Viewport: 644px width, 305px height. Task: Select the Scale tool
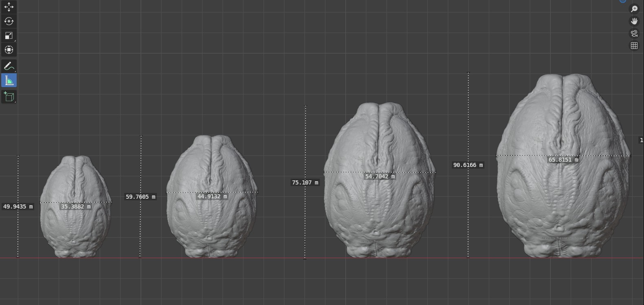[x=9, y=35]
